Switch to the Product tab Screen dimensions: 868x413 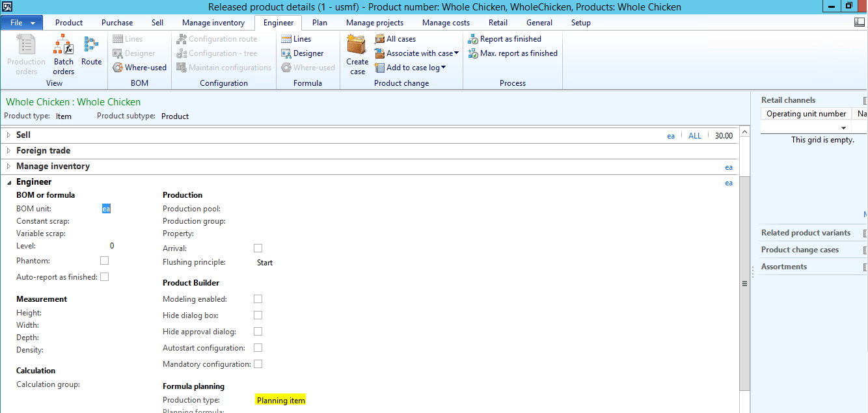click(69, 23)
